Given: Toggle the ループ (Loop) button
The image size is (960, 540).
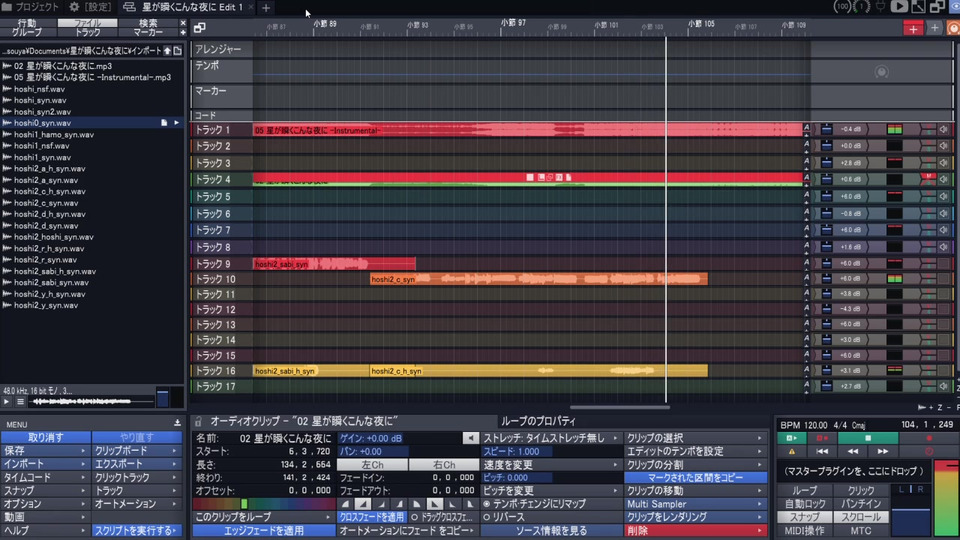Looking at the screenshot, I should pyautogui.click(x=805, y=491).
